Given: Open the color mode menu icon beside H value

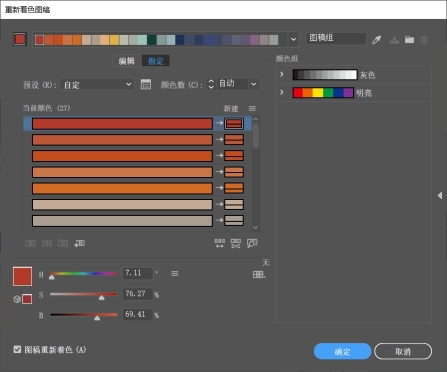Looking at the screenshot, I should coord(175,274).
